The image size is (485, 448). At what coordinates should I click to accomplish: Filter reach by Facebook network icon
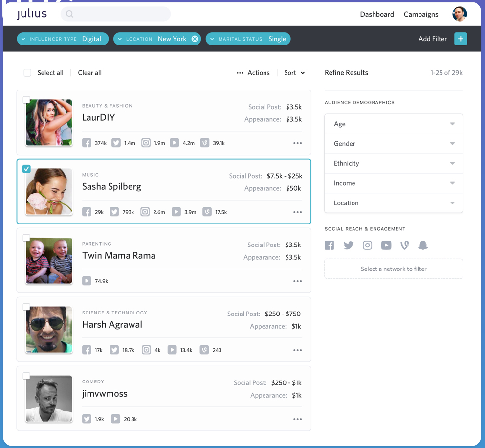coord(330,246)
